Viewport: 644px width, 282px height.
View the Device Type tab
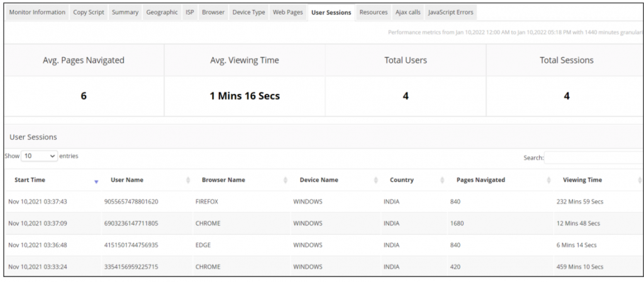248,13
